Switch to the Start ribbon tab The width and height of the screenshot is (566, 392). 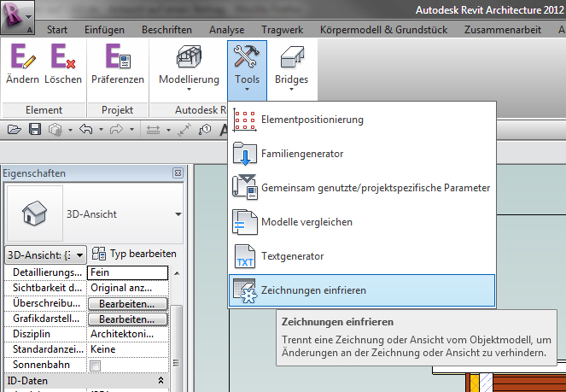(57, 30)
